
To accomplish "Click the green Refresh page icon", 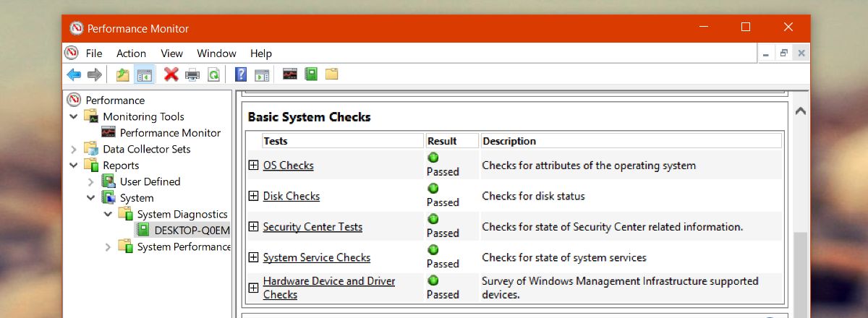I will click(213, 74).
